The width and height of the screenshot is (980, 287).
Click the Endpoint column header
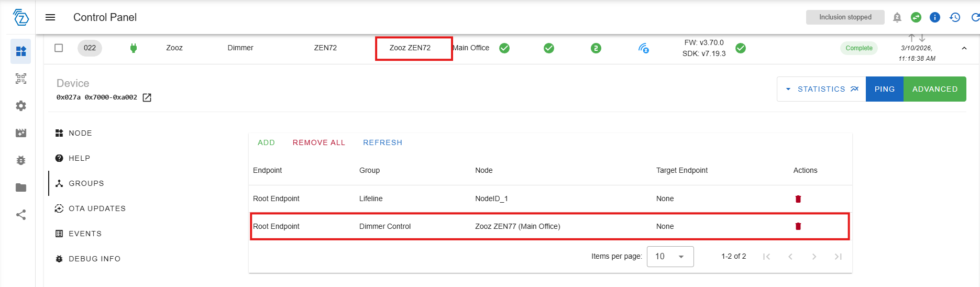(x=268, y=170)
